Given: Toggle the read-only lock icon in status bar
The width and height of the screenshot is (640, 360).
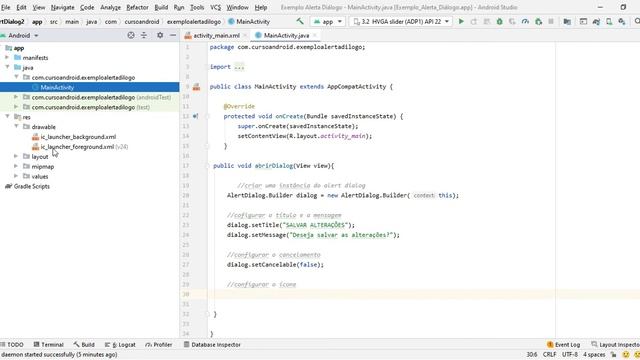Looking at the screenshot, I should pyautogui.click(x=613, y=355).
